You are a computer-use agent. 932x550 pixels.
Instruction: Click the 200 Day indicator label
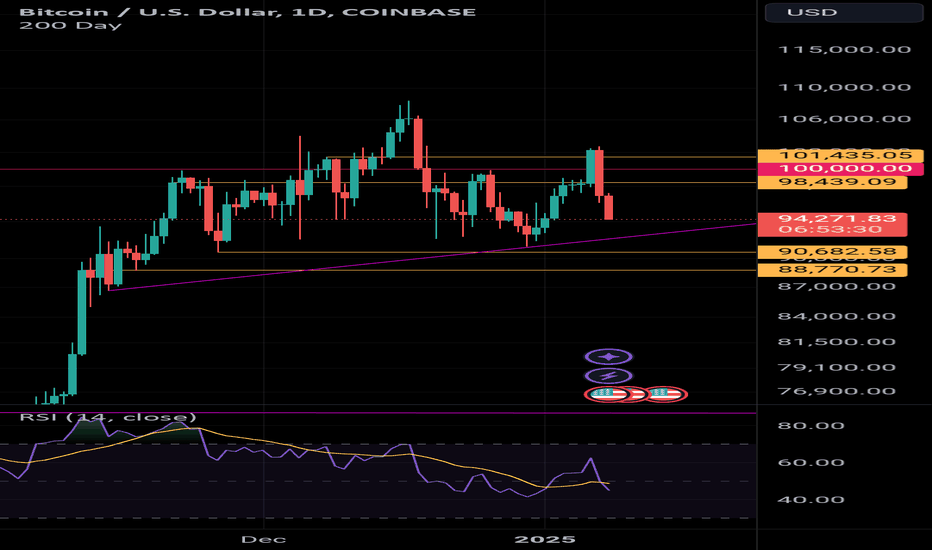tap(70, 26)
